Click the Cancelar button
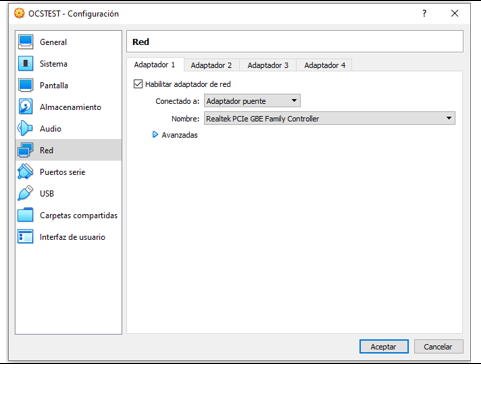The width and height of the screenshot is (481, 406). click(438, 347)
